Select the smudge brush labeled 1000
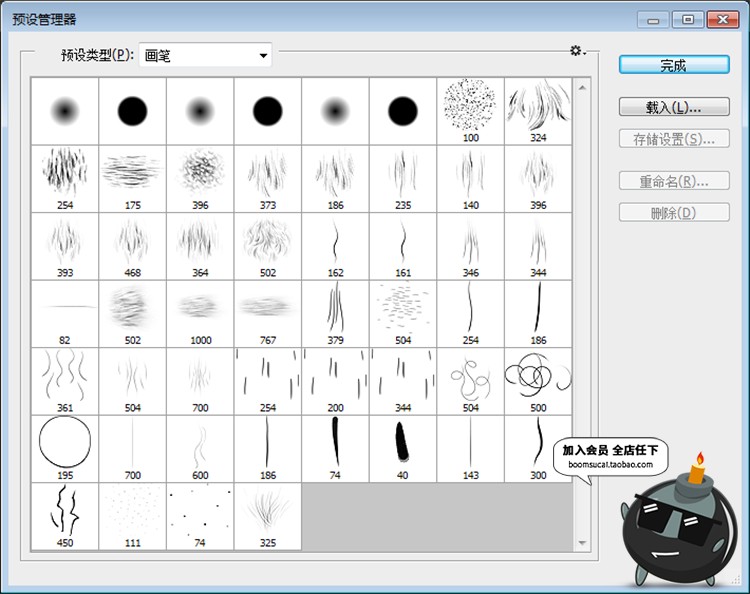The width and height of the screenshot is (750, 594). 200,313
